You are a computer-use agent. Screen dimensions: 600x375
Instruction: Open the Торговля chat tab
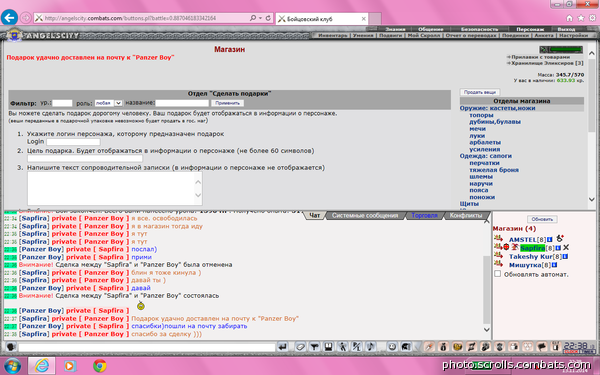[x=424, y=215]
